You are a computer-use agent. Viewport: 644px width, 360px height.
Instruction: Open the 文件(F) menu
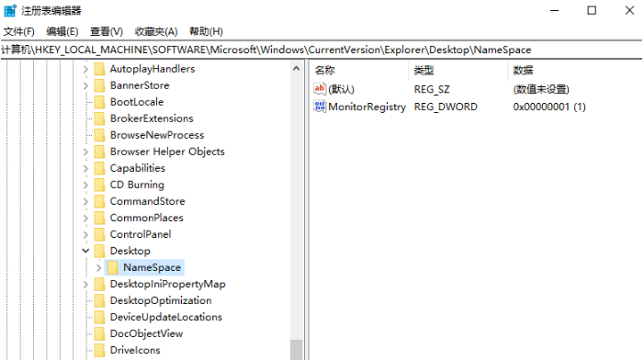click(19, 31)
